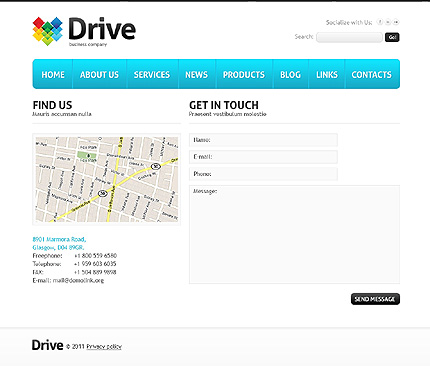
Task: Go to the Links menu item
Action: 327,74
